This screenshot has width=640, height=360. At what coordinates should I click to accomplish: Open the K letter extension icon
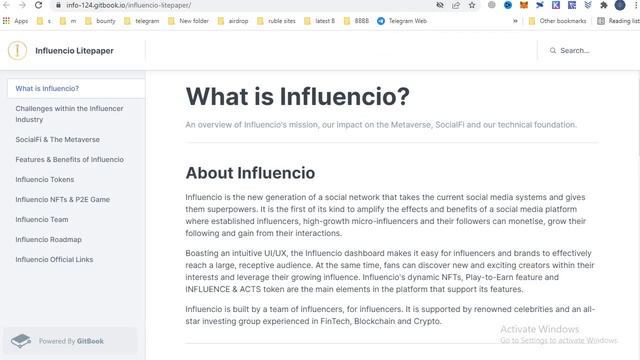point(556,5)
